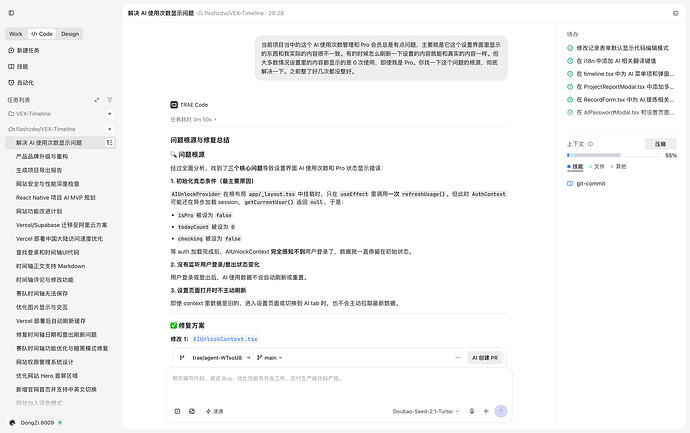Toggle todo check for 在 ProjectReportModal.tsx item
This screenshot has height=433, width=690.
tap(570, 87)
